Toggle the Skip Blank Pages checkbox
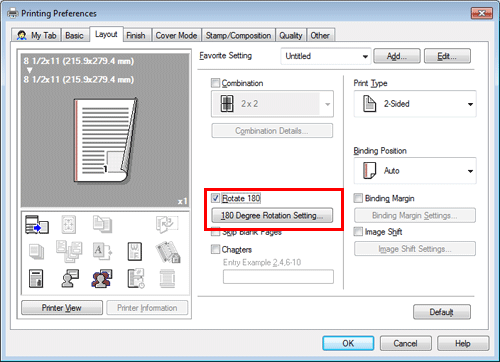This screenshot has width=500, height=362. click(216, 232)
